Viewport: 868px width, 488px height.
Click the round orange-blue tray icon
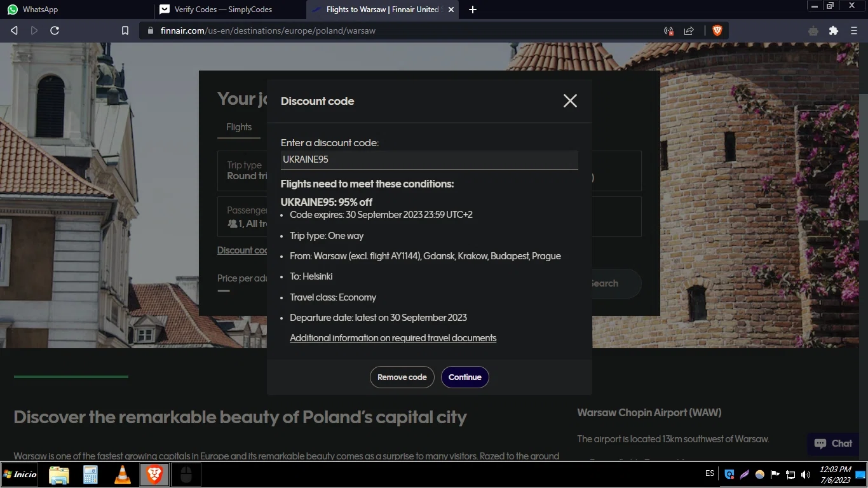[x=759, y=475]
